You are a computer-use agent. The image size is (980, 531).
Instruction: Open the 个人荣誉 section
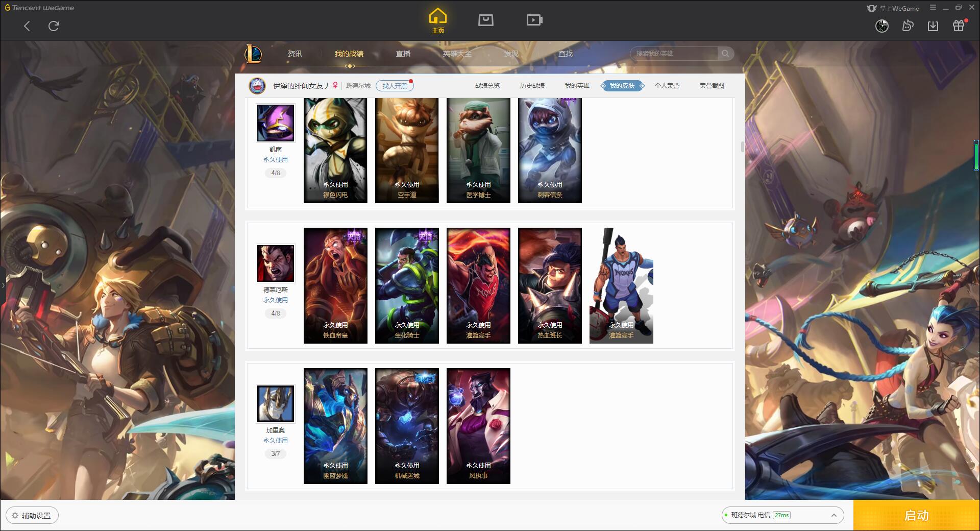pyautogui.click(x=667, y=86)
